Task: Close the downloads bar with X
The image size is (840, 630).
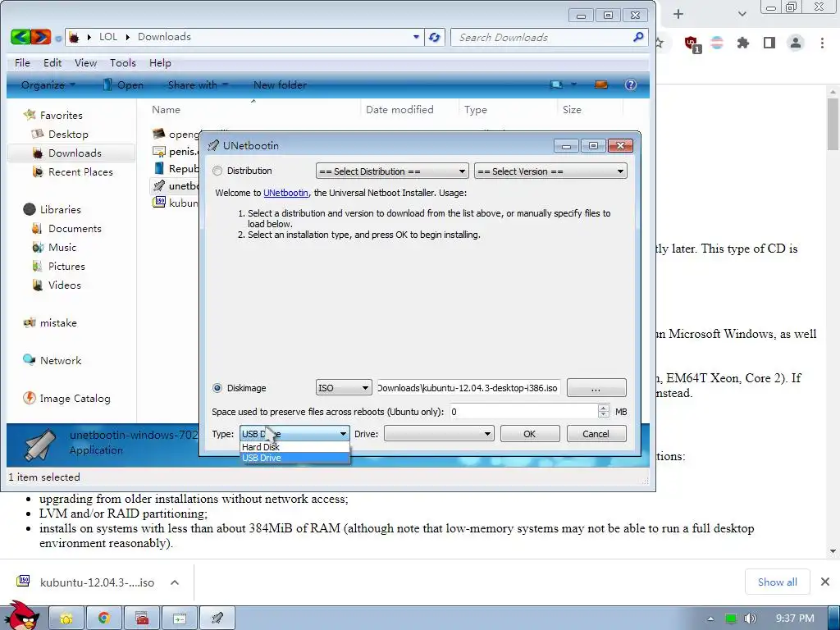Action: [825, 582]
